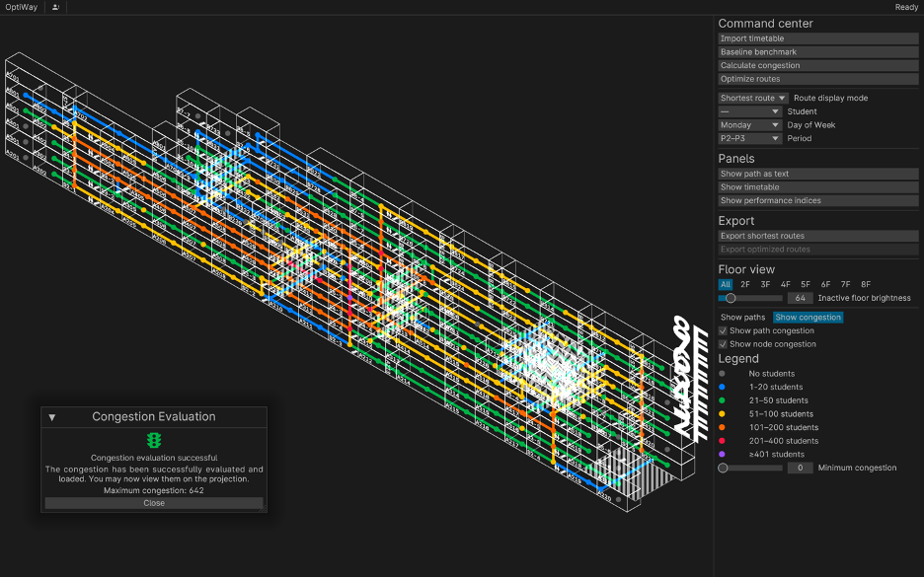This screenshot has height=578, width=924.
Task: Click the yellow 51–100 students legend dot
Action: click(722, 414)
